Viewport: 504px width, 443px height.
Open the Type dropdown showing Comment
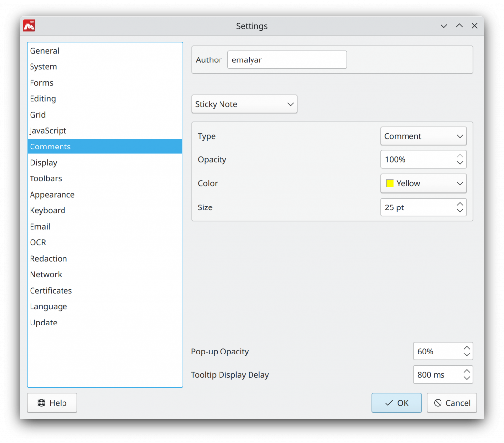423,136
